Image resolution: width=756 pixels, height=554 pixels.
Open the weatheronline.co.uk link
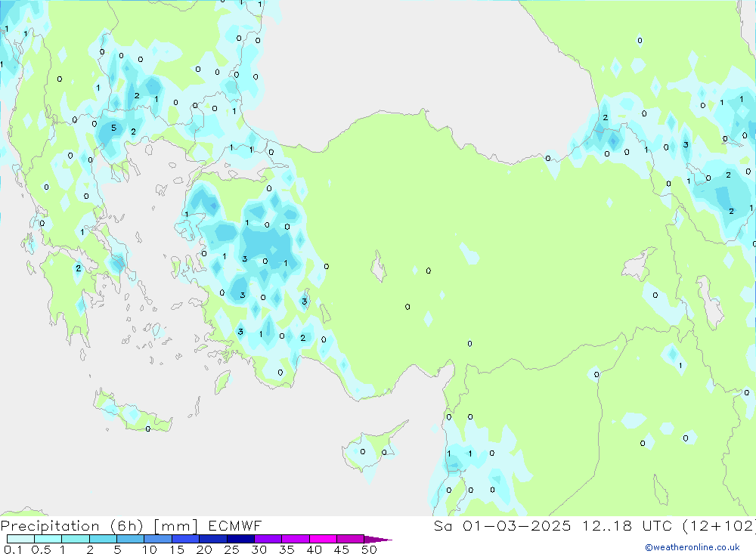click(x=692, y=546)
